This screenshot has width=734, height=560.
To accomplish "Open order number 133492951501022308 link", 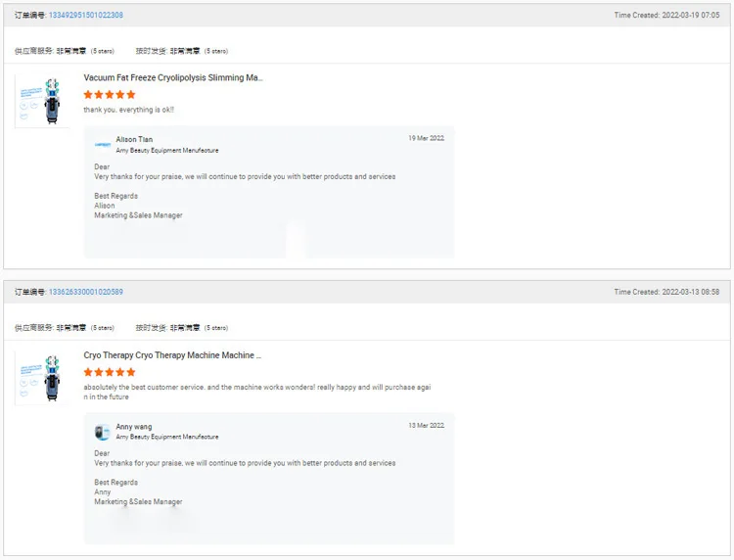I will coord(86,16).
